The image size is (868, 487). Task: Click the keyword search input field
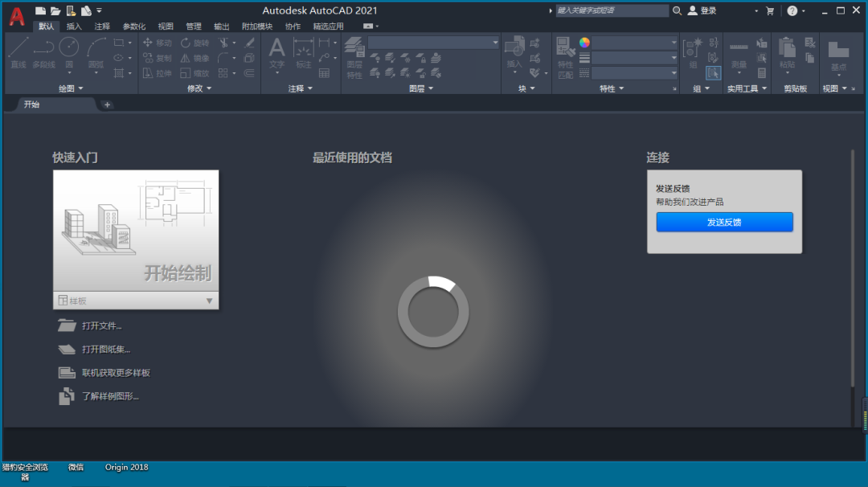612,10
